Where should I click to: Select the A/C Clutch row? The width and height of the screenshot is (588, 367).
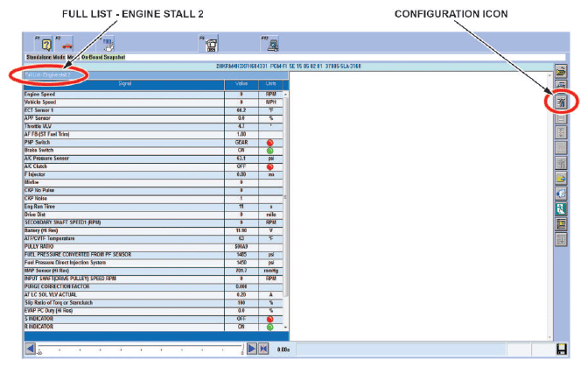pyautogui.click(x=153, y=166)
